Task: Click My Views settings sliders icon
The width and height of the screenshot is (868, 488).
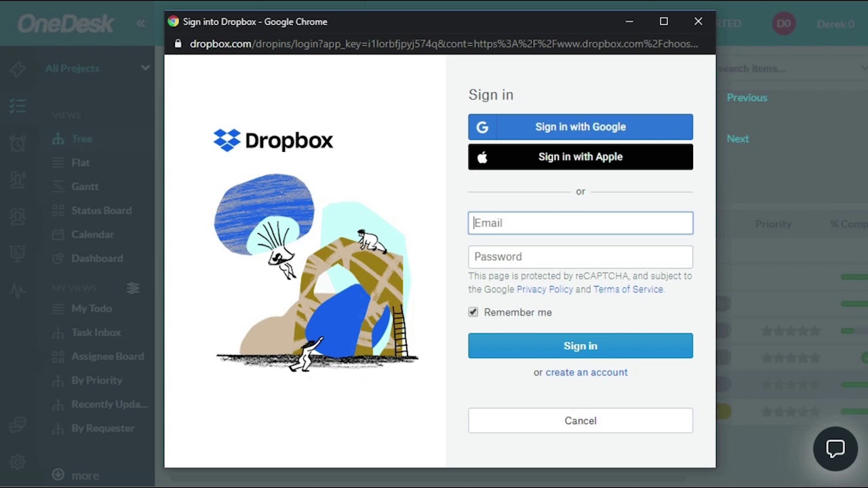Action: click(x=133, y=288)
